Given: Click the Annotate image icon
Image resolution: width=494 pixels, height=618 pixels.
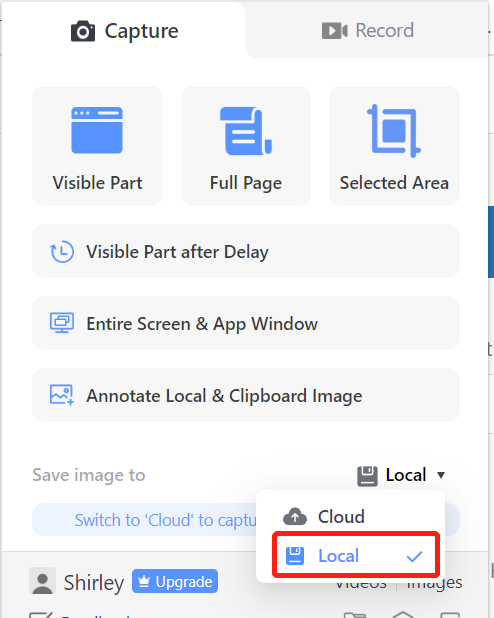Looking at the screenshot, I should (62, 395).
